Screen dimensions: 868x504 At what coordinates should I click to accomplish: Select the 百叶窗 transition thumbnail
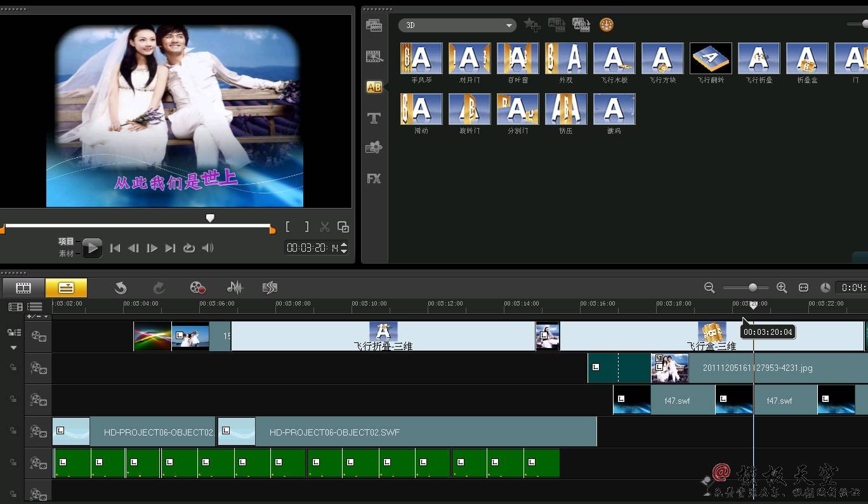518,58
